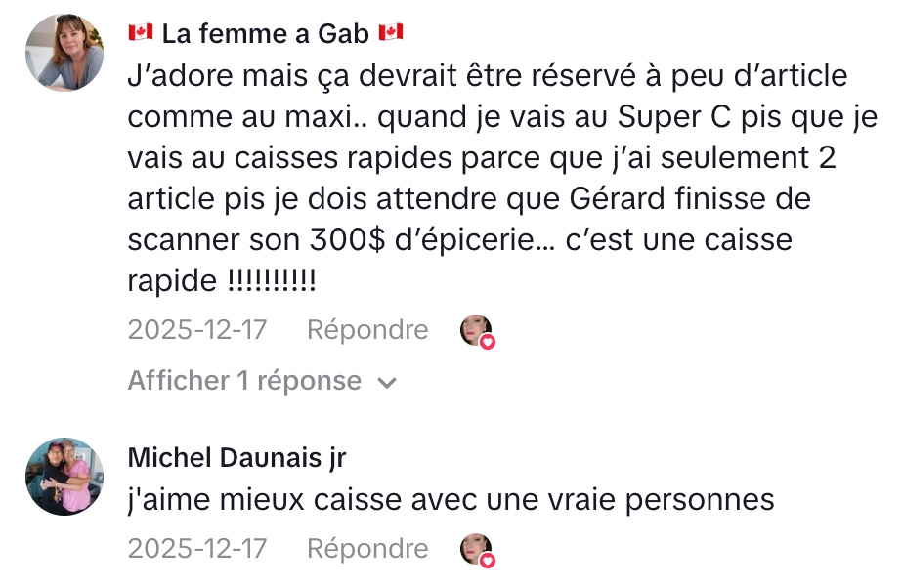Click creator avatar beside La femme a Gab's Répondre
Image resolution: width=903 pixels, height=588 pixels.
pos(475,330)
